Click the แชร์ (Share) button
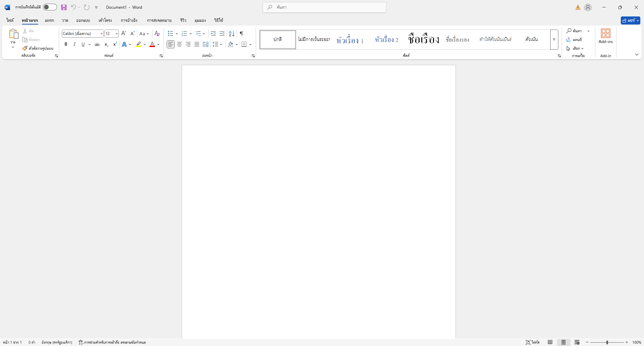The height and width of the screenshot is (346, 644). pyautogui.click(x=630, y=20)
